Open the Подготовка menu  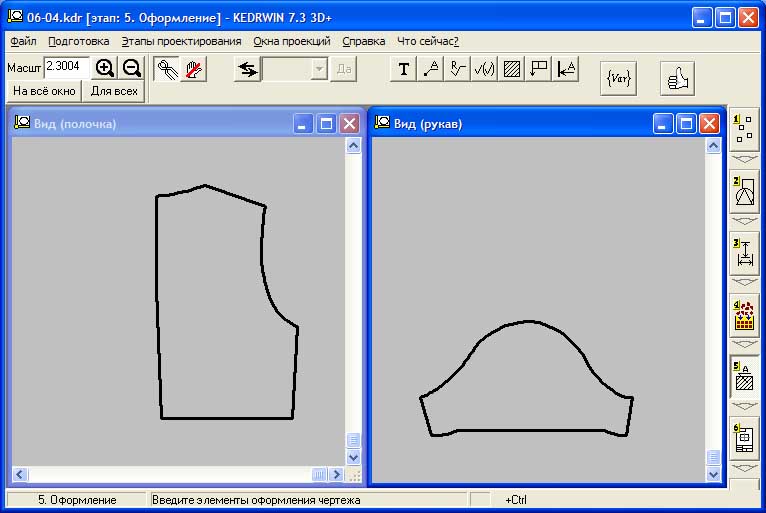click(x=79, y=42)
